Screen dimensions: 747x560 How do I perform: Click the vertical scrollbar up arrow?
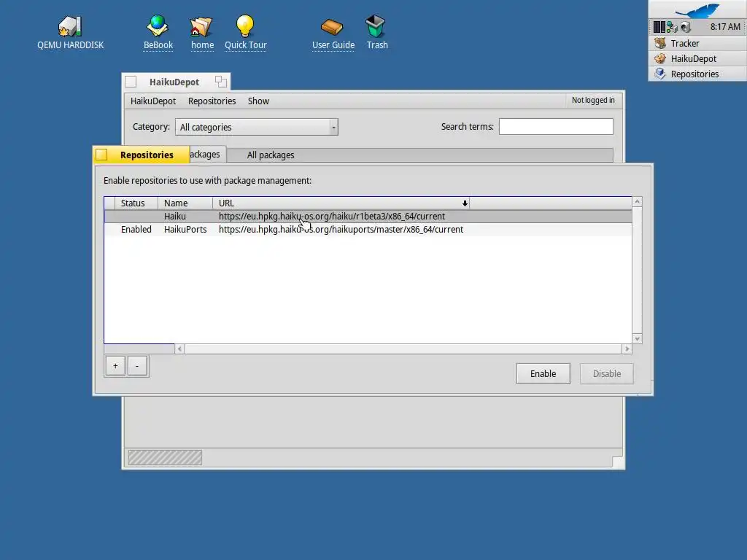tap(637, 202)
